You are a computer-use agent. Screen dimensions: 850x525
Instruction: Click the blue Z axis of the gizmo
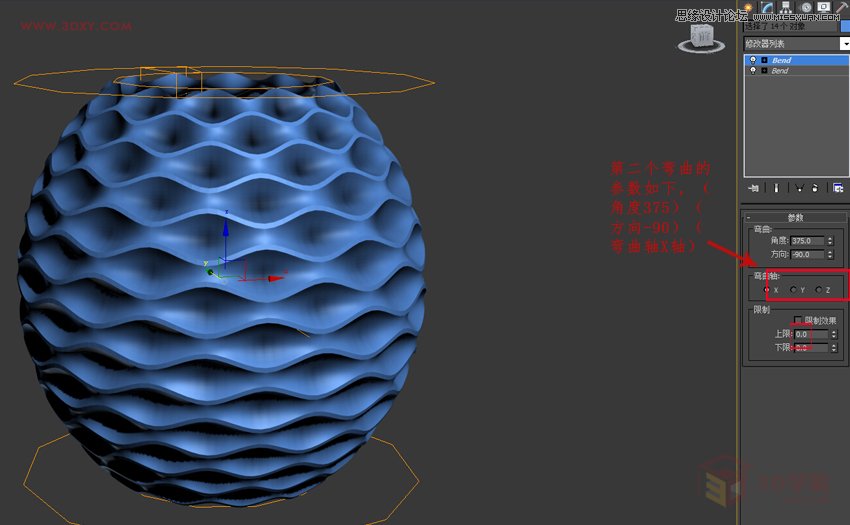pyautogui.click(x=226, y=238)
